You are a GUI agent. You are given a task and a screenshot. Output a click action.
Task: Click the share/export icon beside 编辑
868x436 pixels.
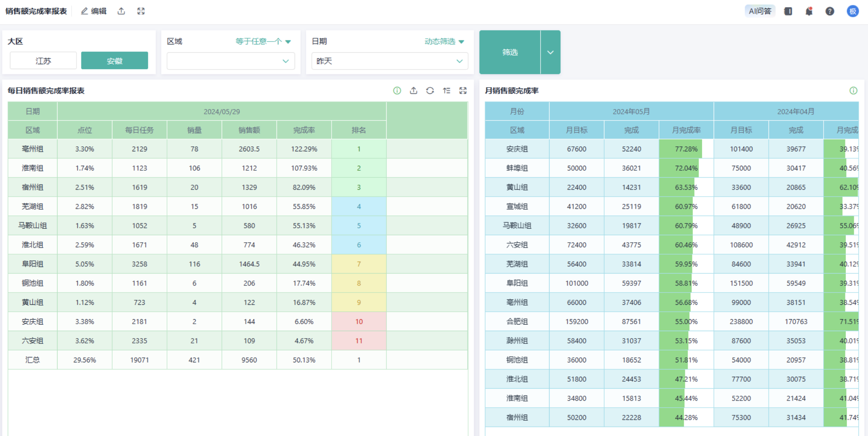pos(121,11)
